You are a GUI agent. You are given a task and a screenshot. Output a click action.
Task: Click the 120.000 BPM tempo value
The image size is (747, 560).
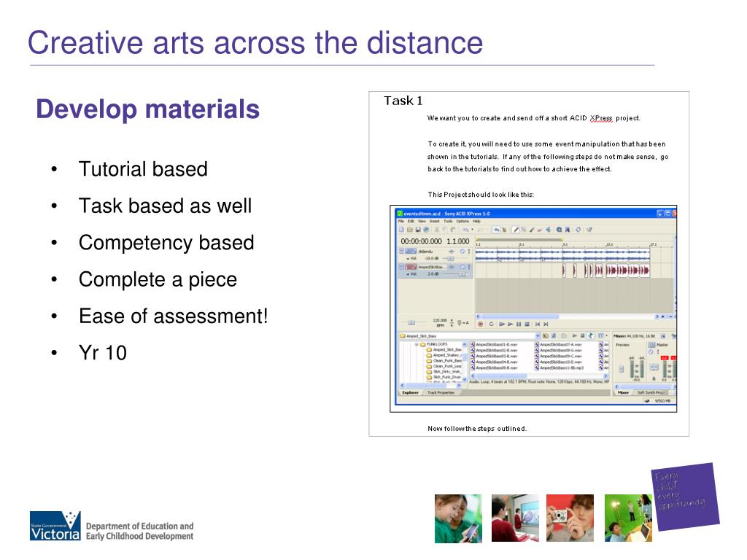coord(440,322)
